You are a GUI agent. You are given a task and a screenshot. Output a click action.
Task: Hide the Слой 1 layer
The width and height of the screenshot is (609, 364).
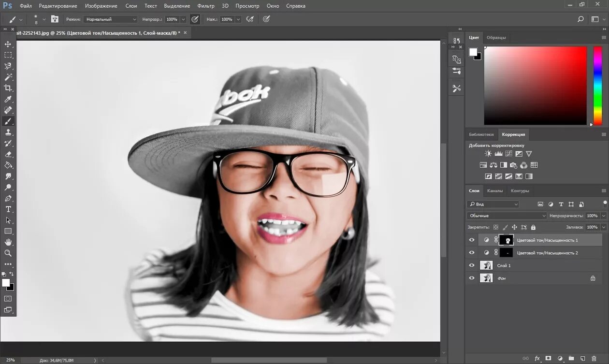(472, 265)
